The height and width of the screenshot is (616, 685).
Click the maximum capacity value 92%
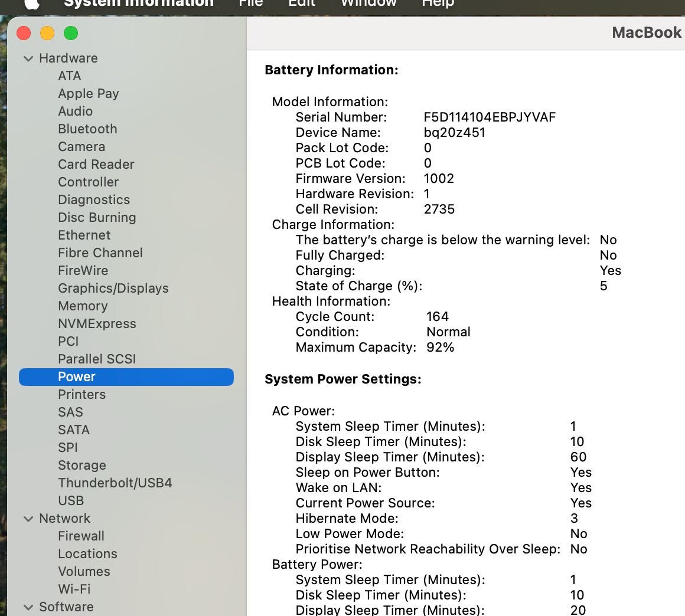(440, 348)
